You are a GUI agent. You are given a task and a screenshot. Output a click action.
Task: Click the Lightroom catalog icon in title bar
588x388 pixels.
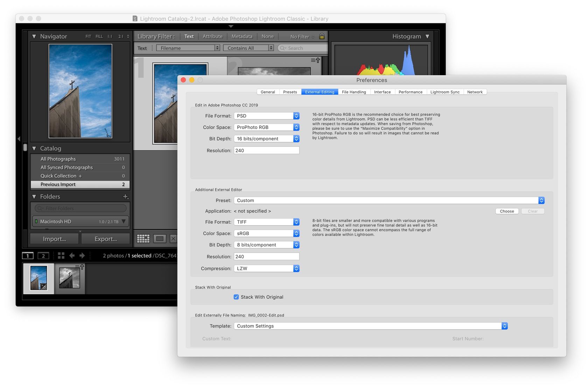pos(135,19)
